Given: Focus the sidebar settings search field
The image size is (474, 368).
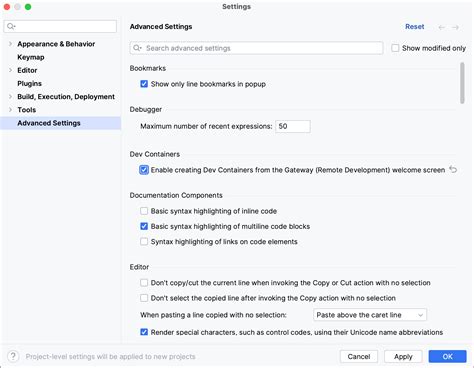Looking at the screenshot, I should pos(60,26).
